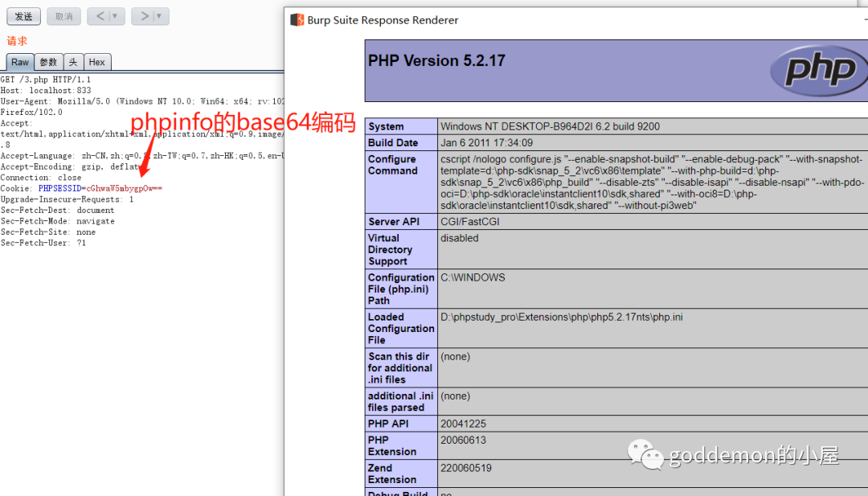Click the 发送 send button
The height and width of the screenshot is (496, 868).
tap(24, 17)
